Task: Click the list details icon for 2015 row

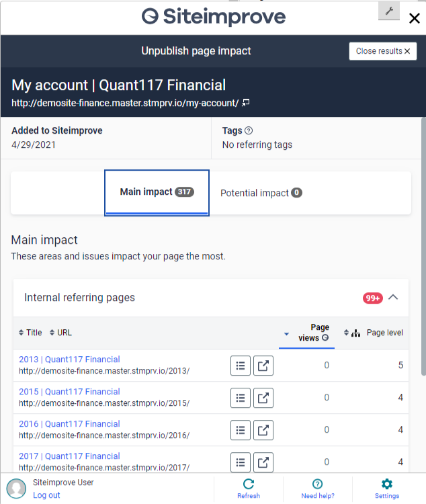Action: [x=241, y=398]
